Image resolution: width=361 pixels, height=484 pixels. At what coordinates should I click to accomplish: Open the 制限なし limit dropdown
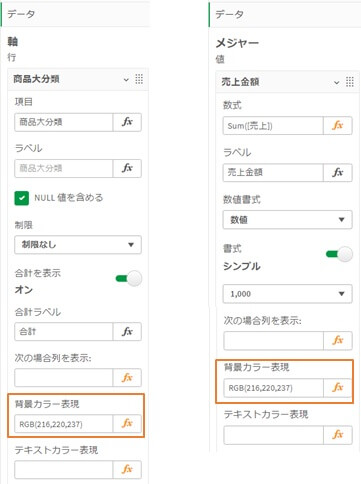pyautogui.click(x=78, y=245)
